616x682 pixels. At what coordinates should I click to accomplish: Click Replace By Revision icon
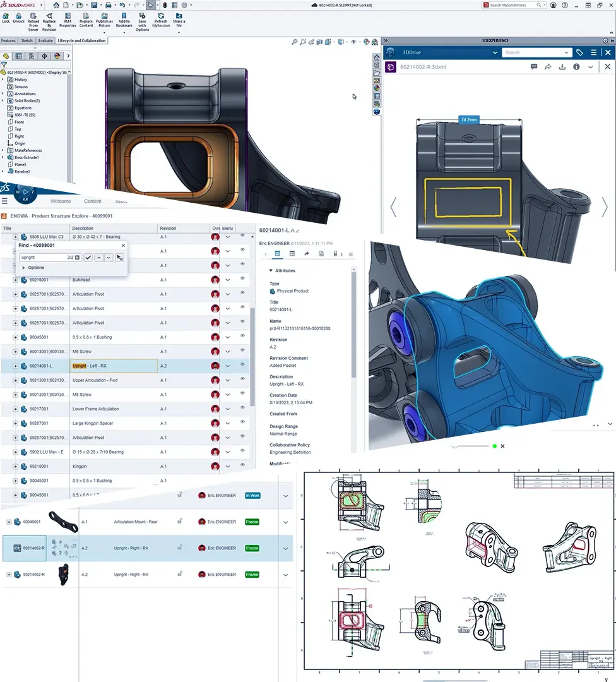49,16
